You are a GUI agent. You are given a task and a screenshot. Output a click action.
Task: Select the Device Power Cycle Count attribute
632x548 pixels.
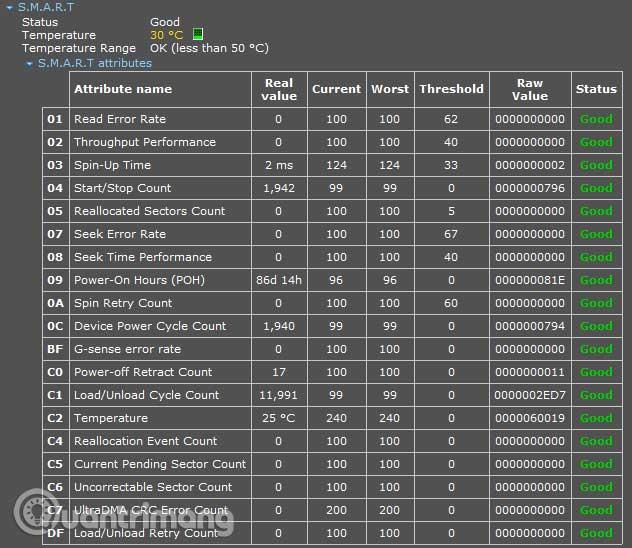click(150, 326)
